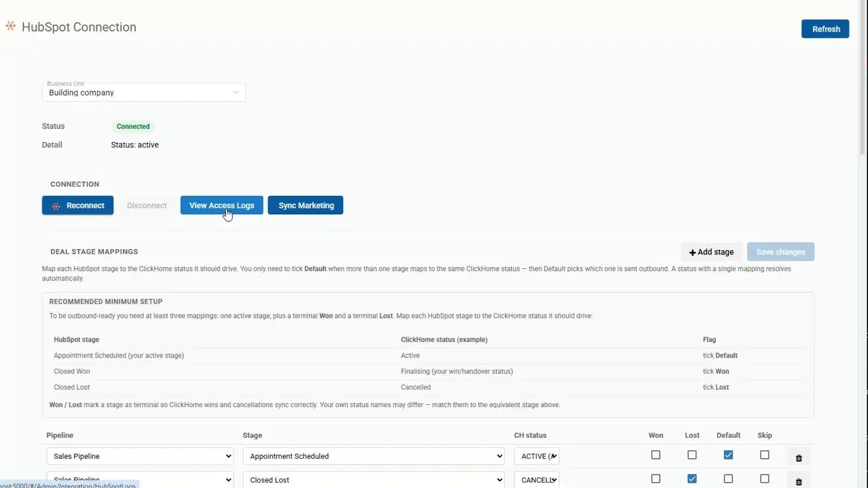Click 'Finalising (your win/handover status)' cell
Viewport: 868px width, 488px height.
click(457, 371)
